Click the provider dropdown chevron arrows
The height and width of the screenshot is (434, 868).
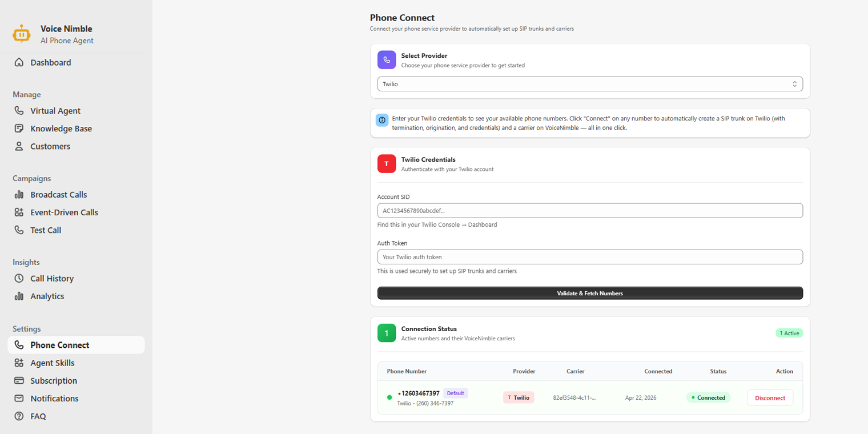(x=794, y=84)
